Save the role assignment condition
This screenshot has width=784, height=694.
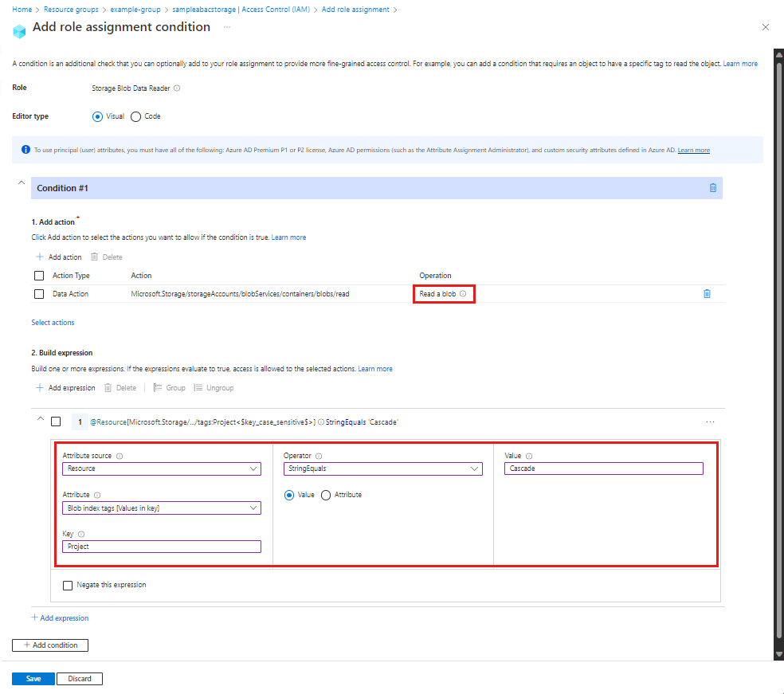[33, 678]
